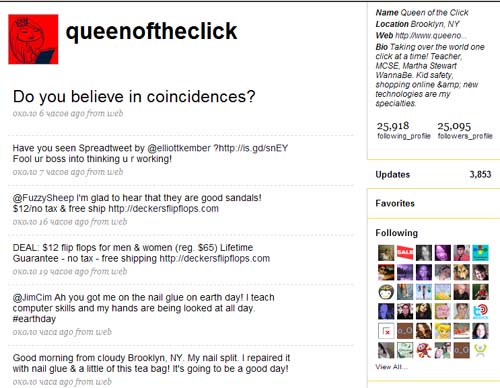
Task: Open the Favorites sidebar section
Action: 395,203
